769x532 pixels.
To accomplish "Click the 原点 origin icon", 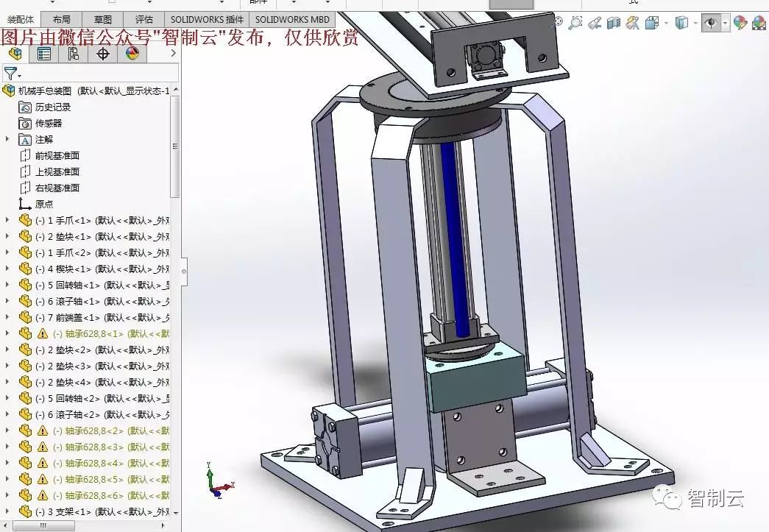I will tap(25, 204).
